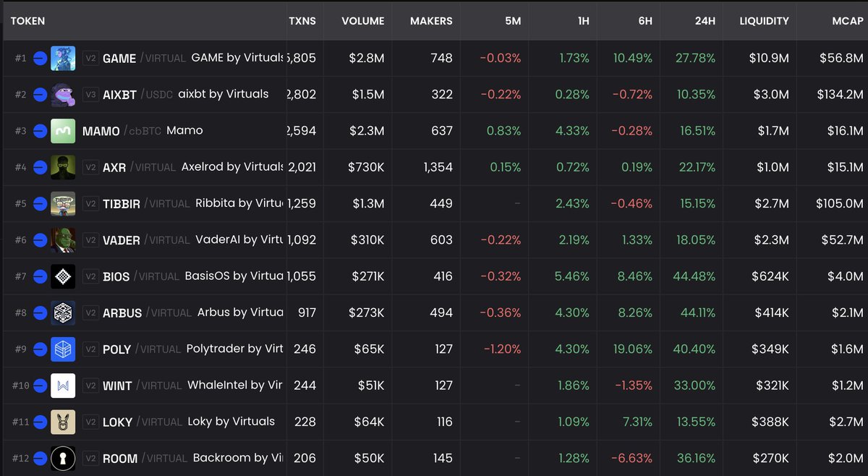The height and width of the screenshot is (476, 868).
Task: Click the Arbus cube token logo
Action: coord(63,313)
